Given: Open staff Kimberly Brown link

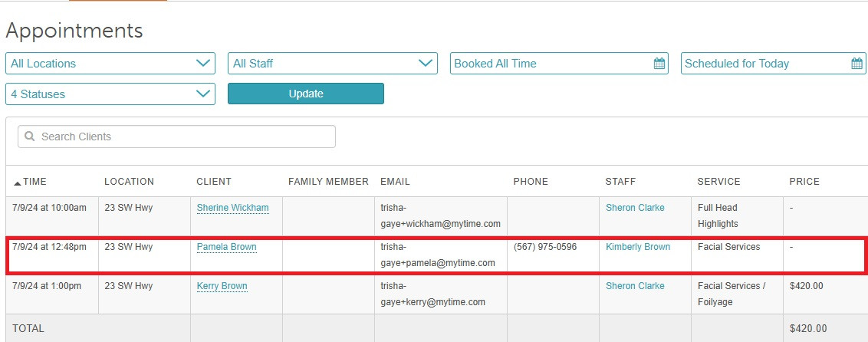Looking at the screenshot, I should 638,247.
